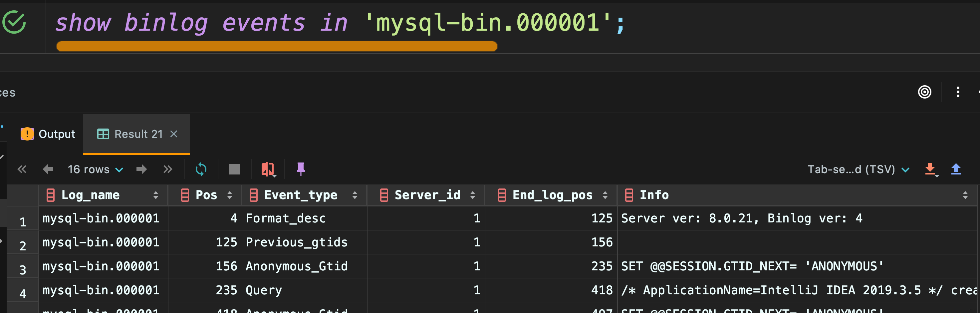Screen dimensions: 980x313
Task: Select the mysql-bin.000001 Log_name cell in row 1
Action: click(x=103, y=218)
